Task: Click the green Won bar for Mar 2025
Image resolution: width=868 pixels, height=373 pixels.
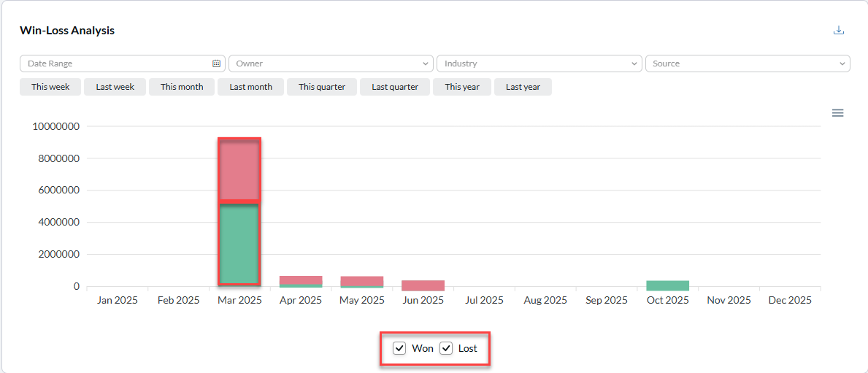Action: 239,244
